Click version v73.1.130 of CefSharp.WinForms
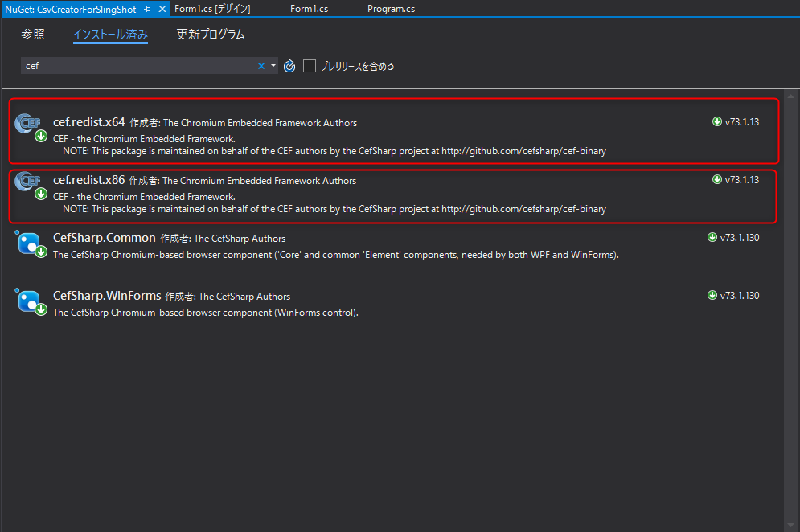This screenshot has height=532, width=800. tap(740, 295)
